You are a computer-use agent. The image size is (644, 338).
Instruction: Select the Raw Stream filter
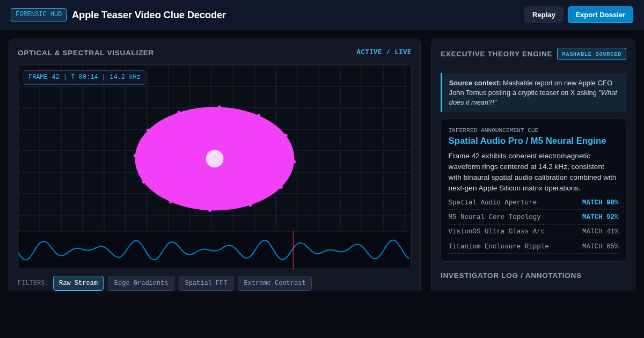coord(78,283)
